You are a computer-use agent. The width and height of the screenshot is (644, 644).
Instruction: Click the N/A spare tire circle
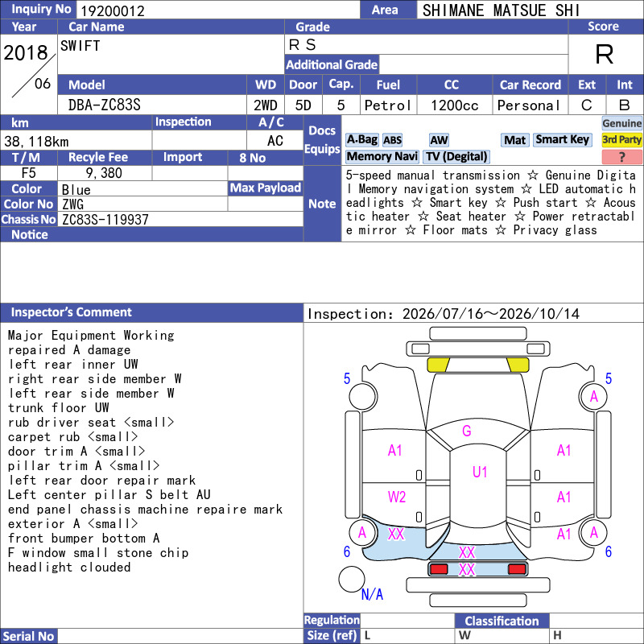352,579
